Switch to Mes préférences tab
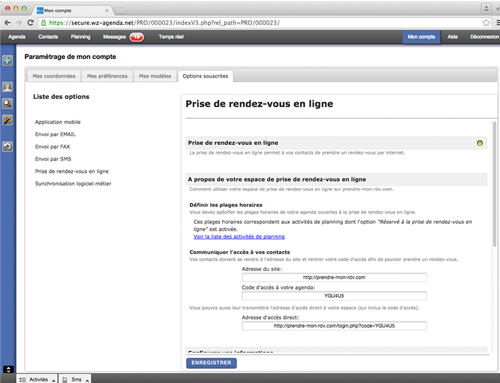The image size is (500, 383). coord(107,76)
